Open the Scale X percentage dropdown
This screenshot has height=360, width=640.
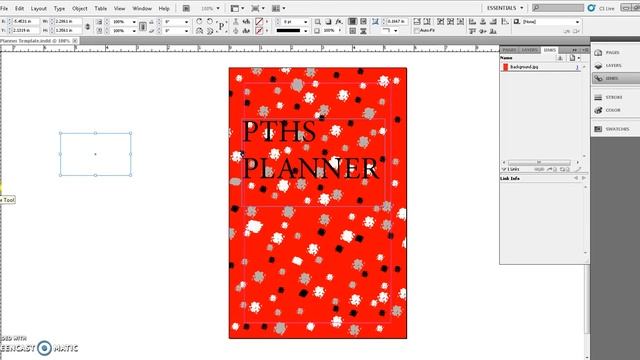coord(134,22)
